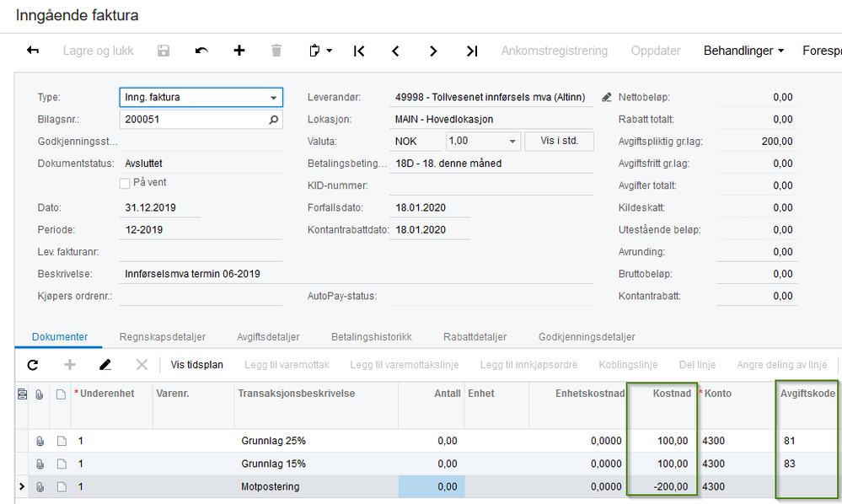Open the Regnskapsdetaljer tab
842x504 pixels.
pos(162,337)
